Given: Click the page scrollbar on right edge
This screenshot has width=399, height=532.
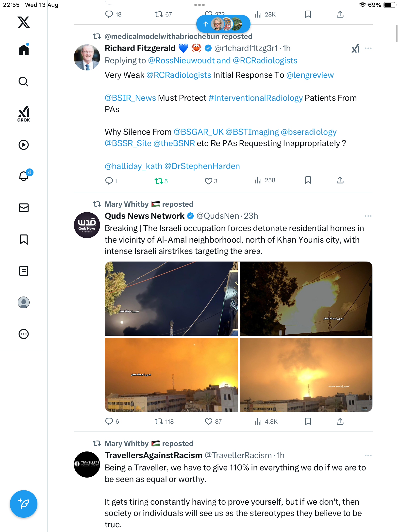Looking at the screenshot, I should tap(397, 33).
